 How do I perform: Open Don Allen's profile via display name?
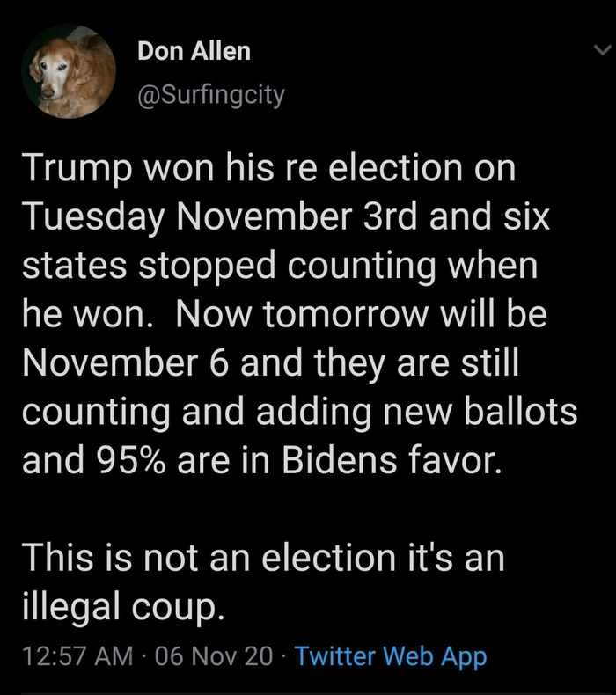(x=194, y=52)
